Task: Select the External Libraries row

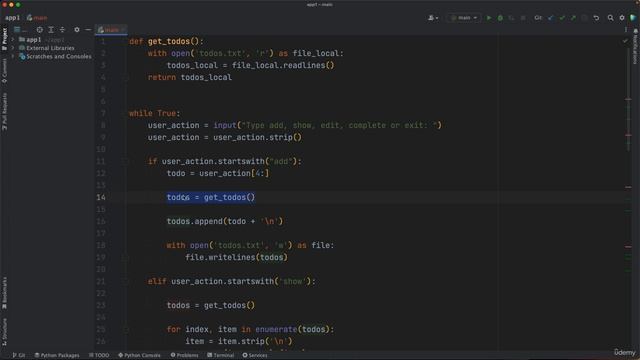Action: tap(52, 48)
